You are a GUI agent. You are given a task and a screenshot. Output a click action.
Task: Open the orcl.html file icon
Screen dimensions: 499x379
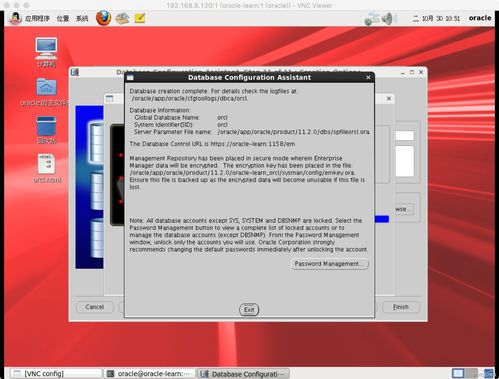(x=47, y=168)
